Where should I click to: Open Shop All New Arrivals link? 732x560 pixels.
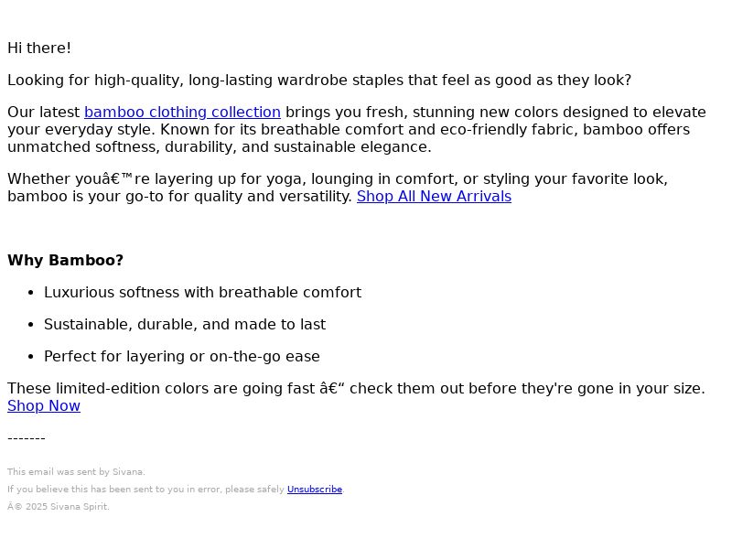434,197
